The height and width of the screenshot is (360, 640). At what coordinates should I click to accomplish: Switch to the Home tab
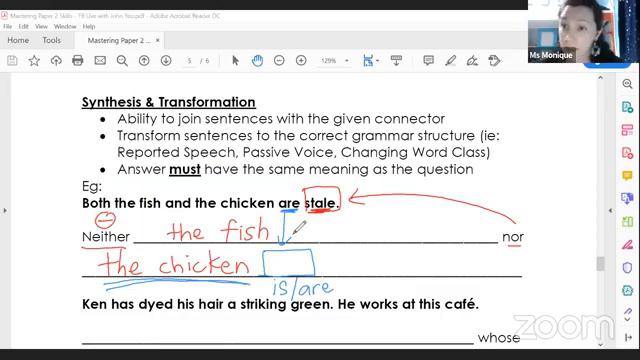pyautogui.click(x=18, y=40)
